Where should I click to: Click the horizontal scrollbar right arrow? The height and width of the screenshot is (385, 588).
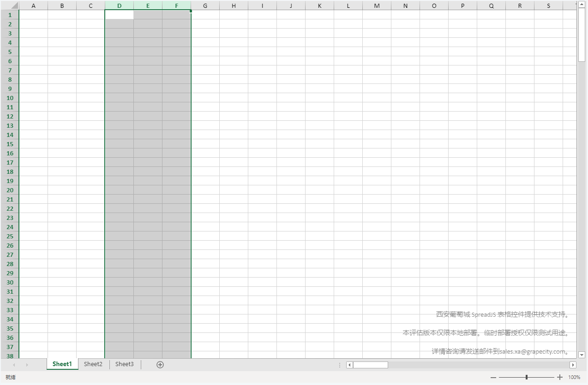pos(573,365)
